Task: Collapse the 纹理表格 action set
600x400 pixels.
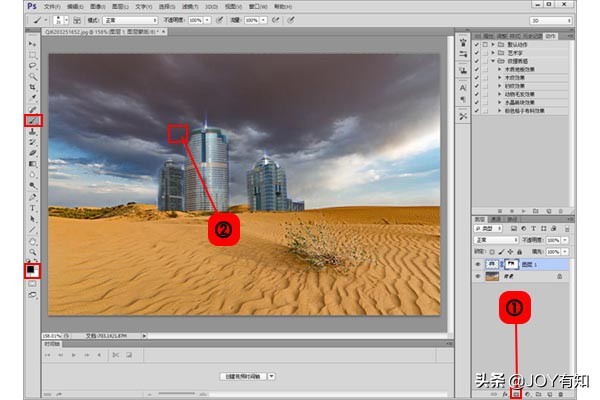Action: (x=493, y=61)
